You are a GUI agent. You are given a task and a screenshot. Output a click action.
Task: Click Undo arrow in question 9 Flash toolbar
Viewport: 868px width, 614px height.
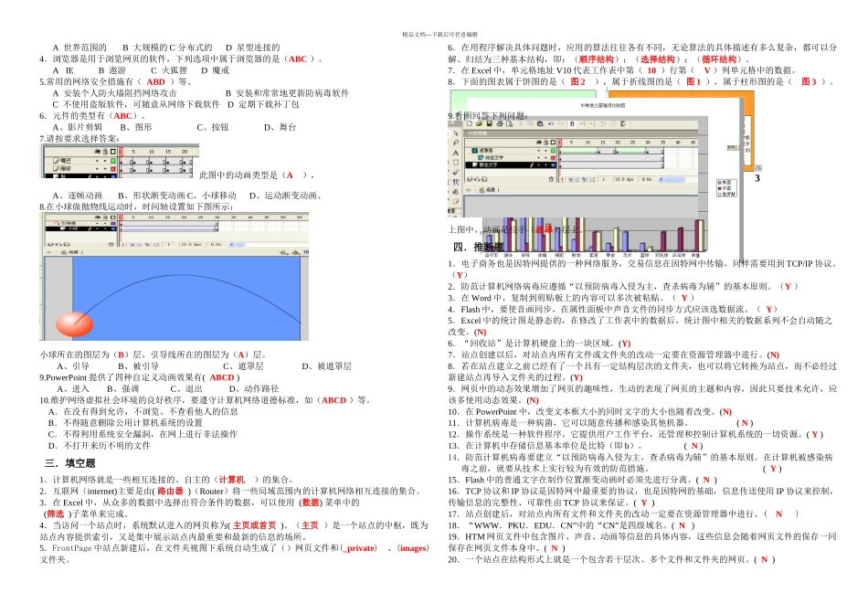click(x=551, y=124)
